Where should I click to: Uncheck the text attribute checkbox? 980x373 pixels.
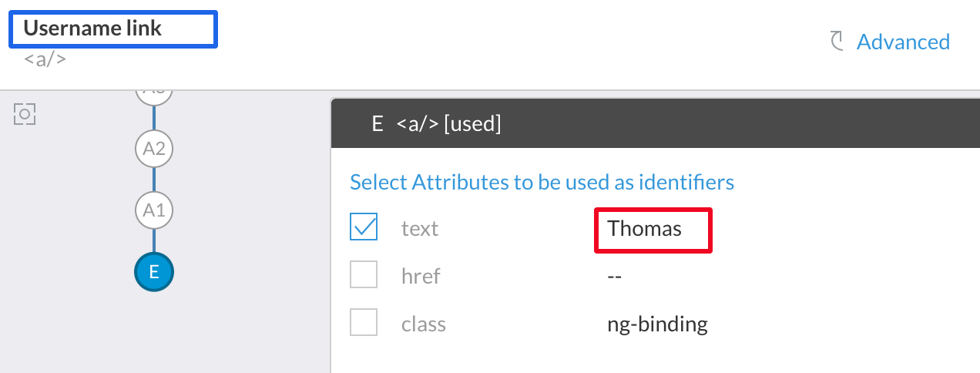tap(364, 227)
